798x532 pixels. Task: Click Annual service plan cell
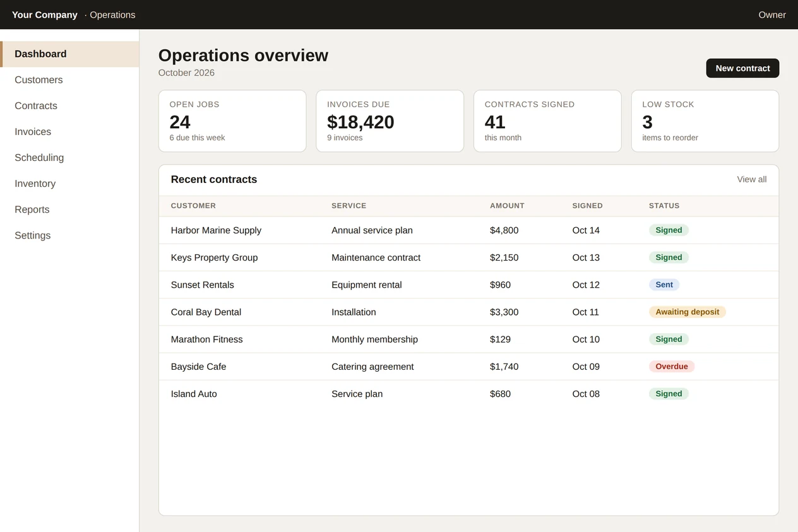click(372, 230)
